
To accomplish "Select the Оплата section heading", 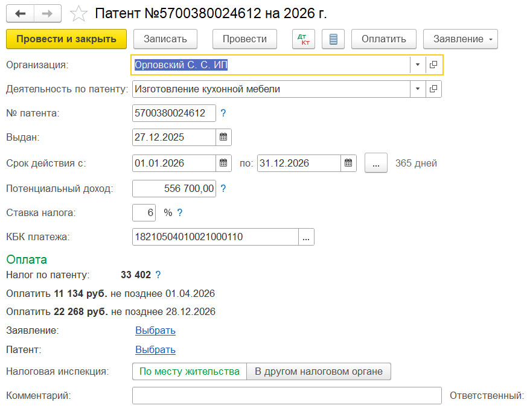I will tap(27, 259).
